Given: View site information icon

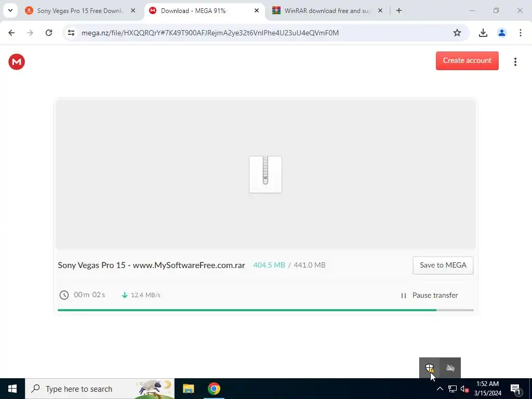Looking at the screenshot, I should (x=71, y=33).
